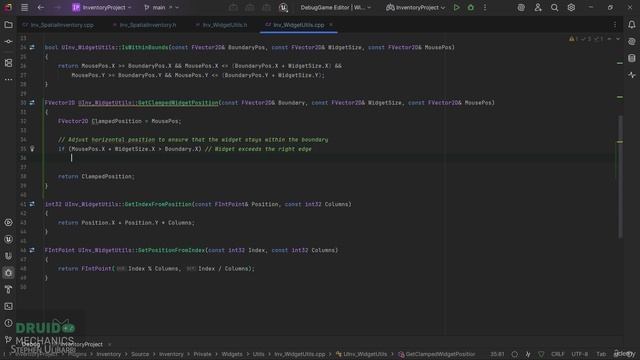
Task: Click the gutter navigation icon on line 24
Action: coord(32,47)
